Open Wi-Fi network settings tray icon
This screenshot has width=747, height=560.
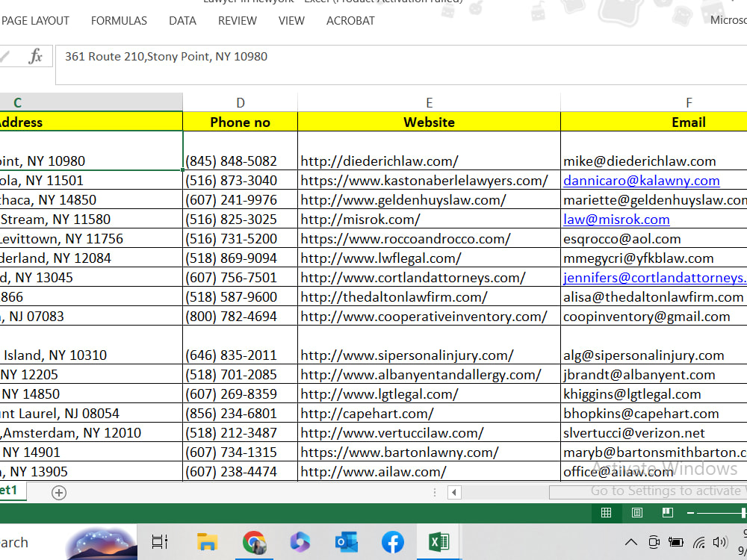point(699,542)
